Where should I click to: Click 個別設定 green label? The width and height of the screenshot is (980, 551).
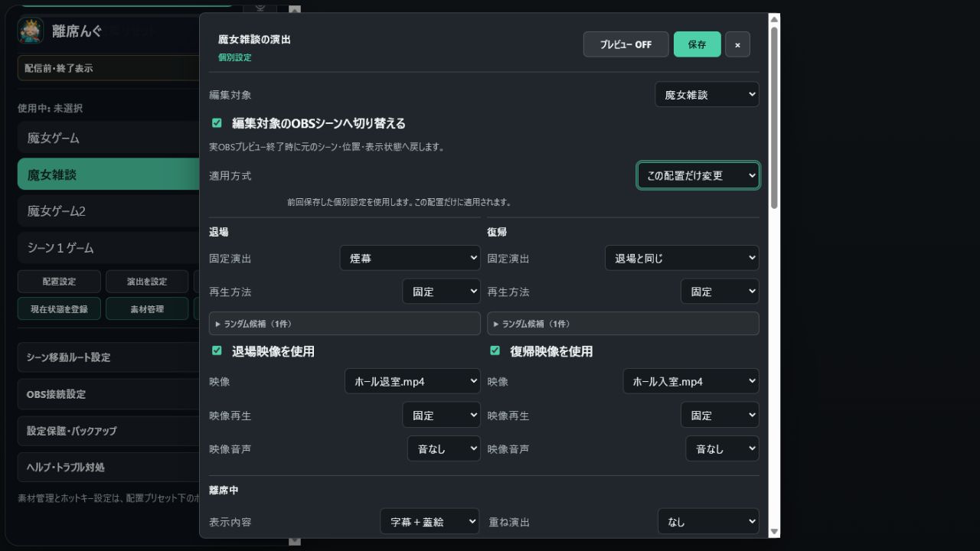click(x=234, y=57)
